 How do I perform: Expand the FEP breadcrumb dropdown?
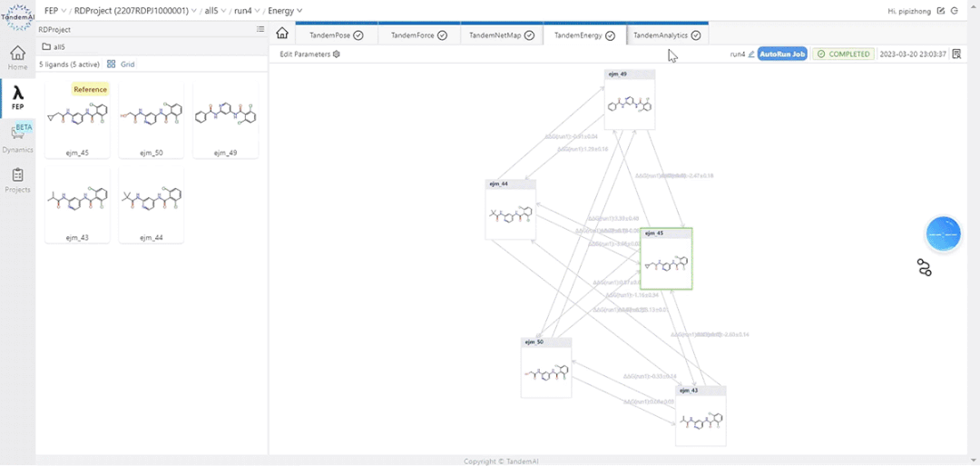pos(64,11)
